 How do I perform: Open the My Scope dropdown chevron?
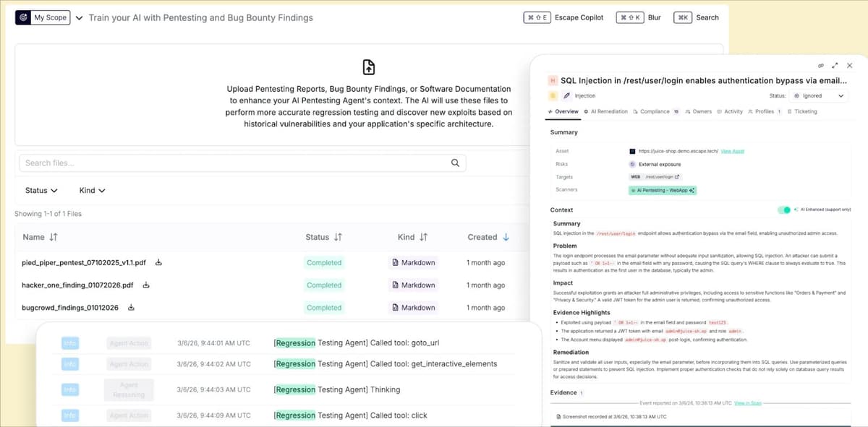78,17
